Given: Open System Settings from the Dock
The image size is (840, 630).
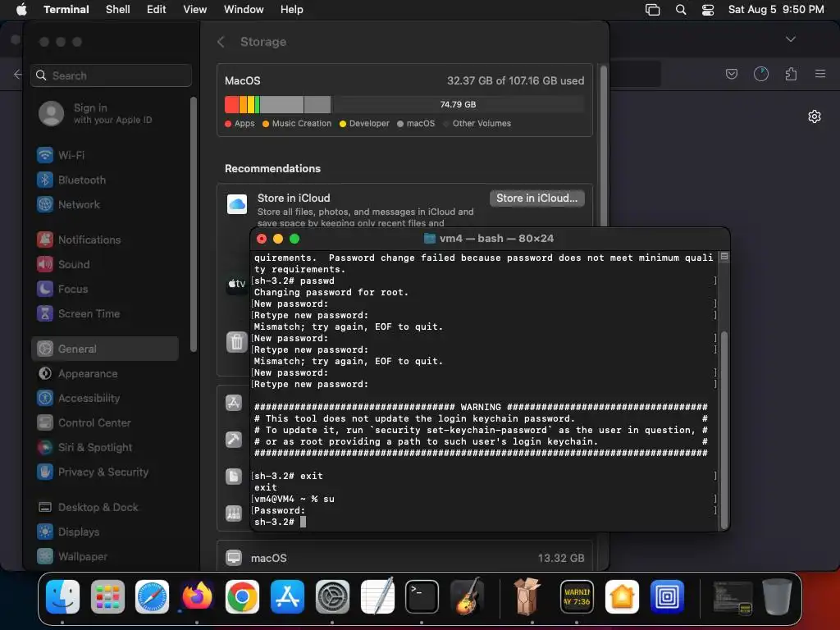Looking at the screenshot, I should (x=332, y=597).
